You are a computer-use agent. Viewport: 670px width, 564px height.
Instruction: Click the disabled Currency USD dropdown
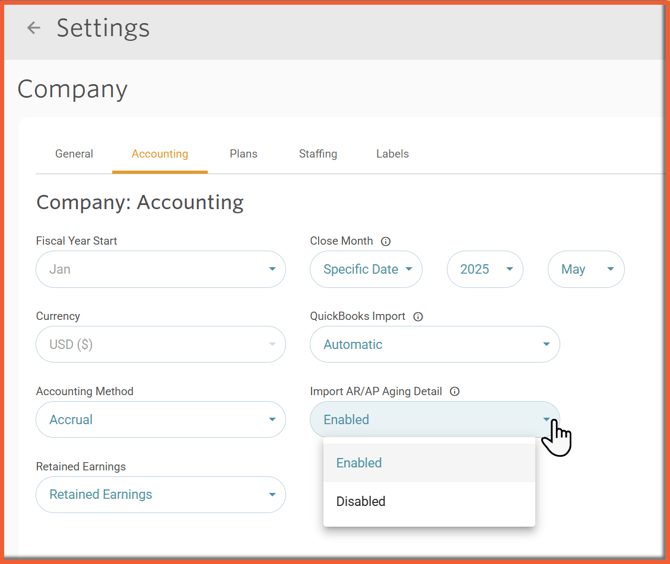click(160, 344)
